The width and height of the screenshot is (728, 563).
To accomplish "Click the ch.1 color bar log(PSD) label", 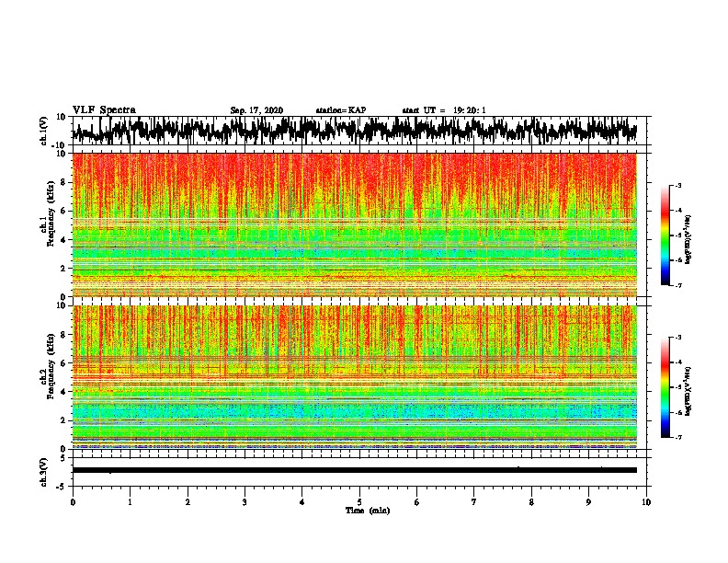I will point(688,240).
